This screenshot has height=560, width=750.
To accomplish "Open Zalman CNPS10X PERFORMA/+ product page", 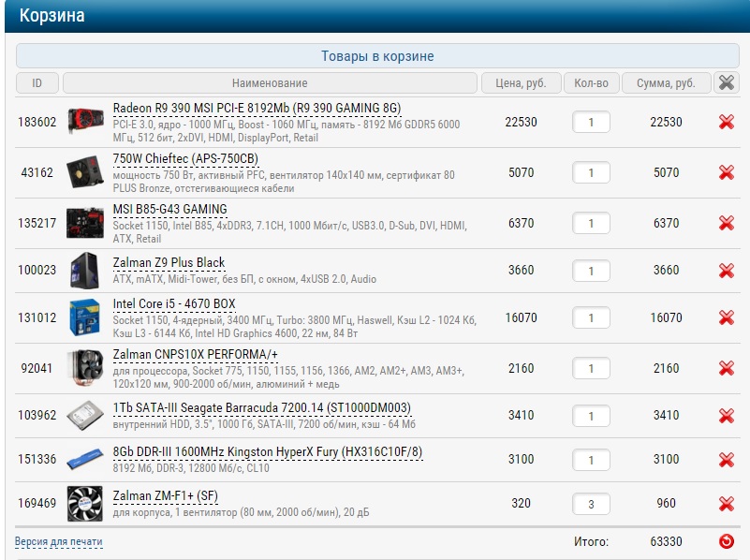I will (195, 355).
